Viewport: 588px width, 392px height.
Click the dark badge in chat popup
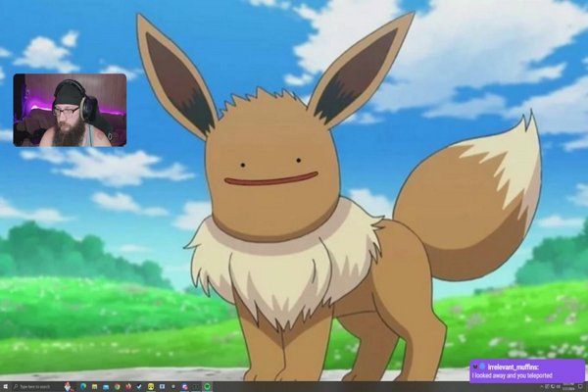pos(475,367)
